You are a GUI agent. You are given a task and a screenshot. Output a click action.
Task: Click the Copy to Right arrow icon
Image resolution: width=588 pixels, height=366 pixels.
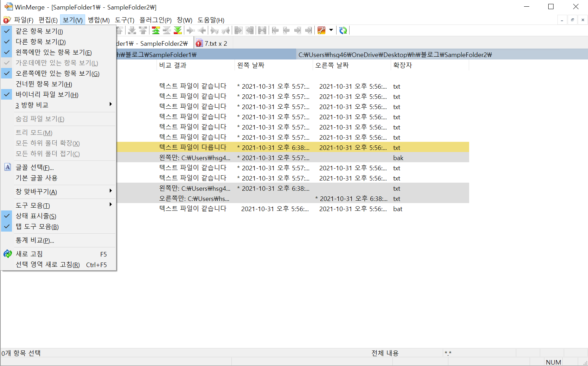(x=190, y=30)
